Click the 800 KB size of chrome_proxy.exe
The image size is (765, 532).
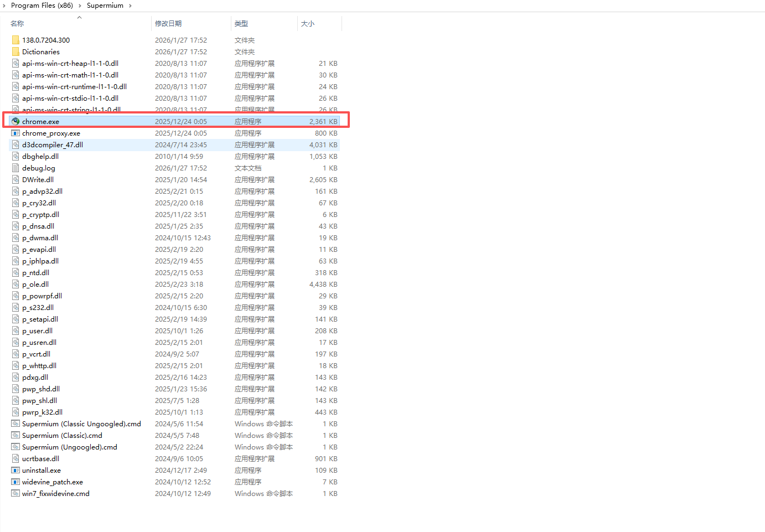327,133
